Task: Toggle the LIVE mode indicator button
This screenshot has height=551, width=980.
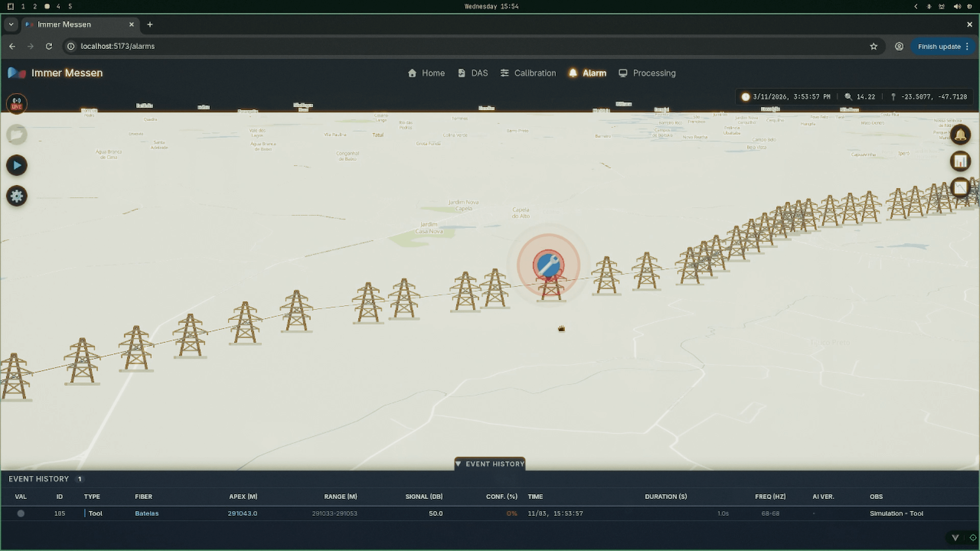Action: pyautogui.click(x=16, y=103)
